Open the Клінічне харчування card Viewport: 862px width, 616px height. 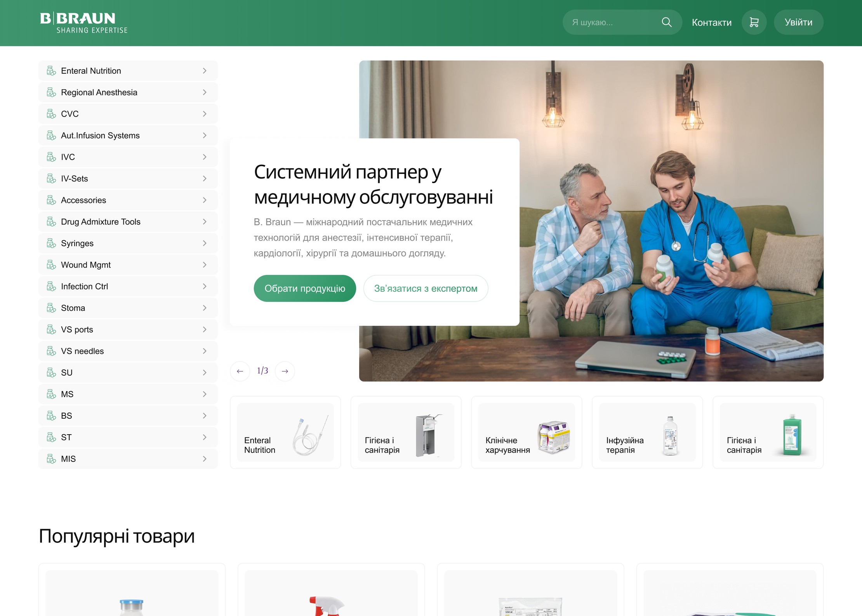coord(527,432)
